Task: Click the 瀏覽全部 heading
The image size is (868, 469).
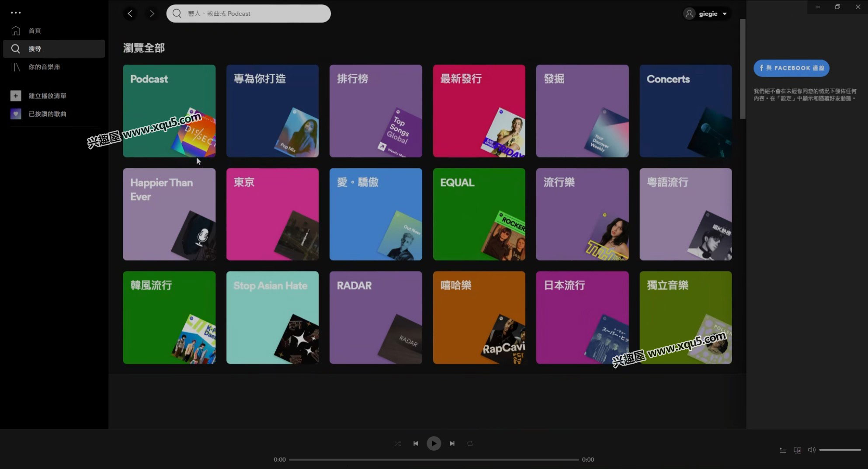Action: [144, 48]
